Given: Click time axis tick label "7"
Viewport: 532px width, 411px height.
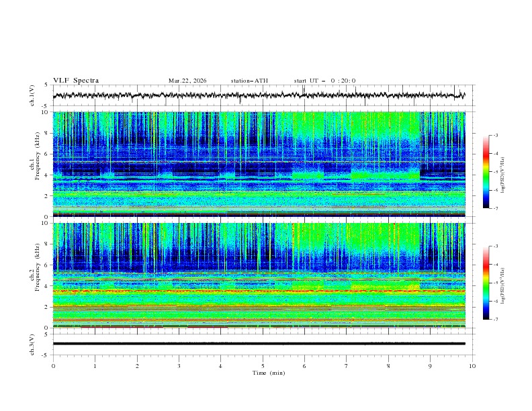Looking at the screenshot, I should click(x=347, y=366).
